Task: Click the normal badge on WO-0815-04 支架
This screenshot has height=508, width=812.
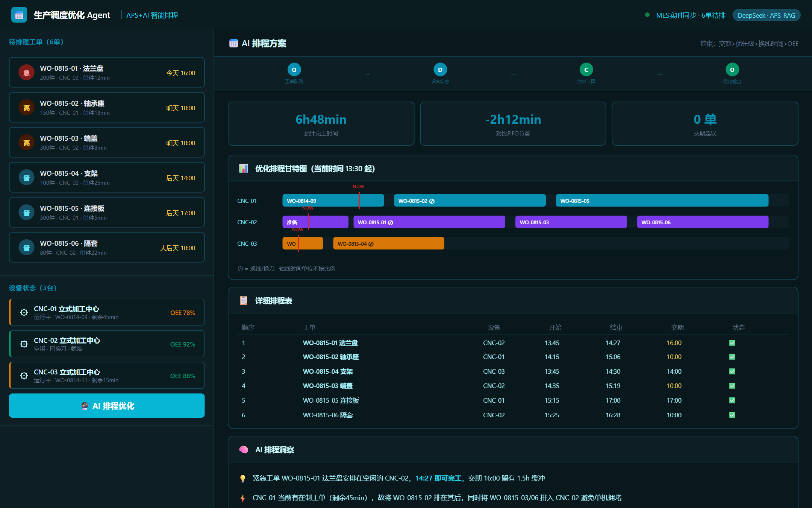Action: (26, 178)
